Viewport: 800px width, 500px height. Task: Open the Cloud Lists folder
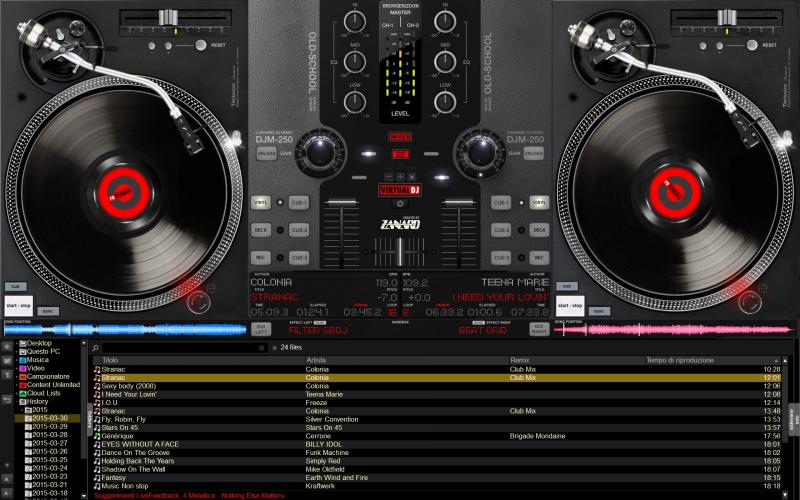click(43, 393)
